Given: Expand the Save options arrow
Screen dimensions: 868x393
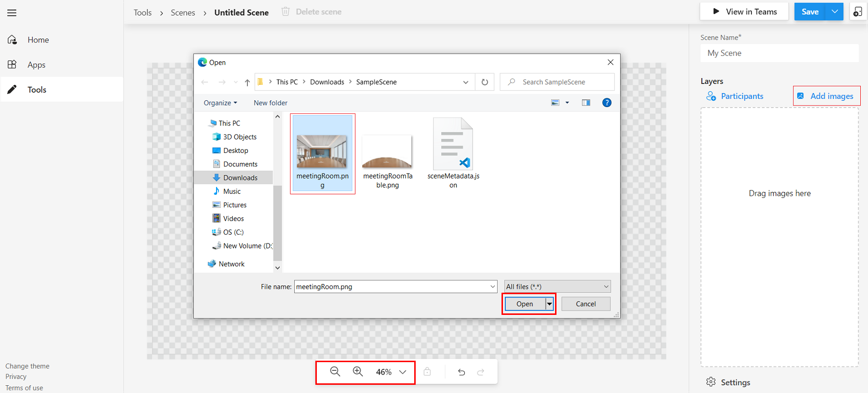Looking at the screenshot, I should [x=835, y=12].
